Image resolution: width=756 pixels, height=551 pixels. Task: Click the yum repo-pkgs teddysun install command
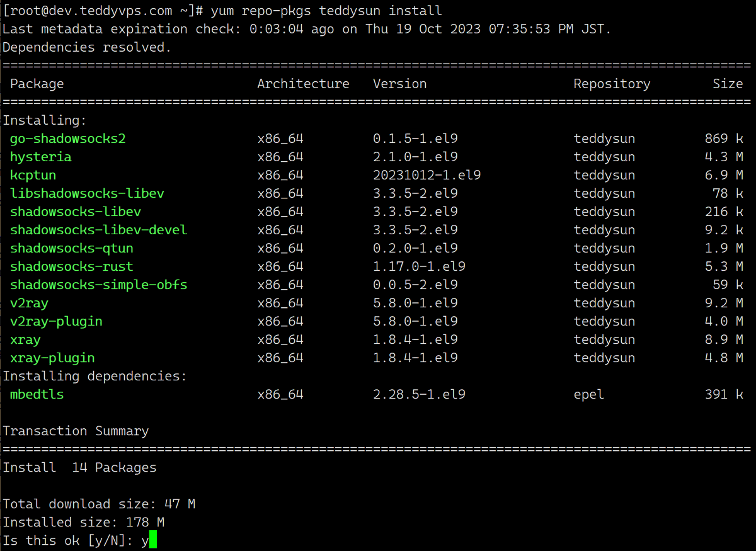[326, 11]
